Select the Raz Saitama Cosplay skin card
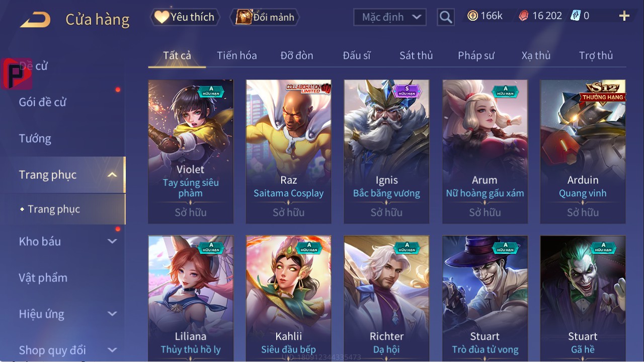Image resolution: width=644 pixels, height=362 pixels. pos(288,152)
